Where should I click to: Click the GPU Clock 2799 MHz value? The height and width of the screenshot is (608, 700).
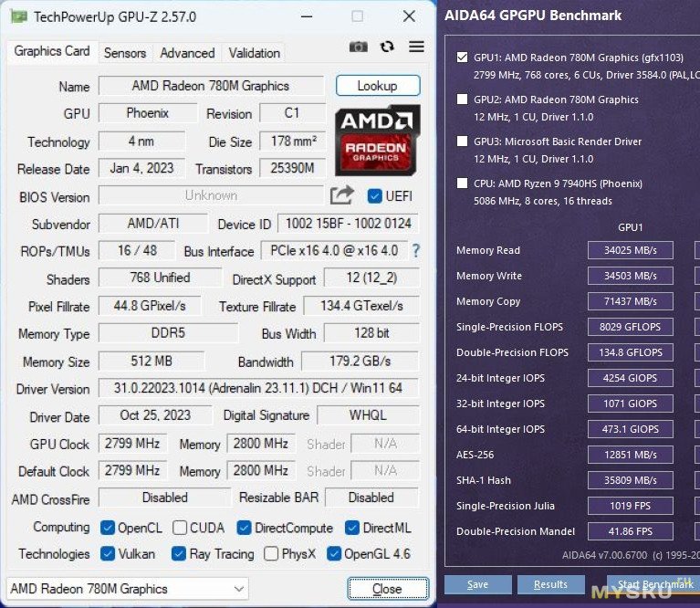(132, 444)
